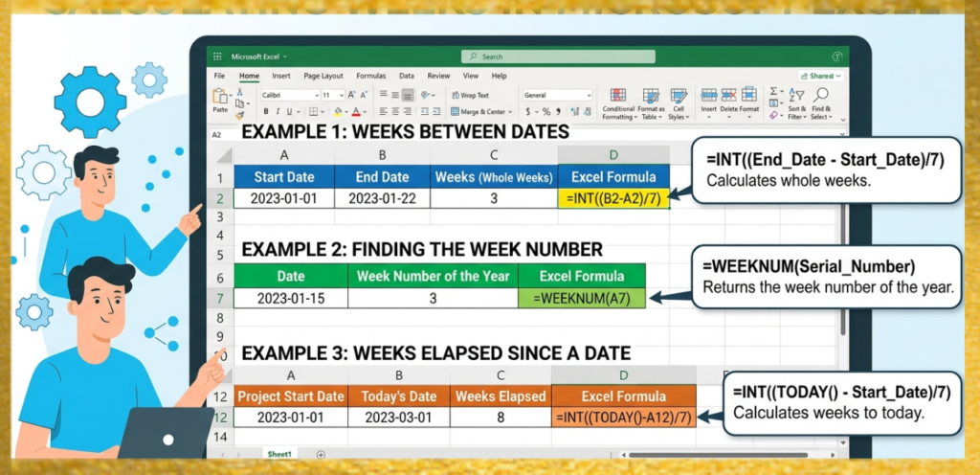
Task: Toggle Bold formatting
Action: [x=266, y=112]
